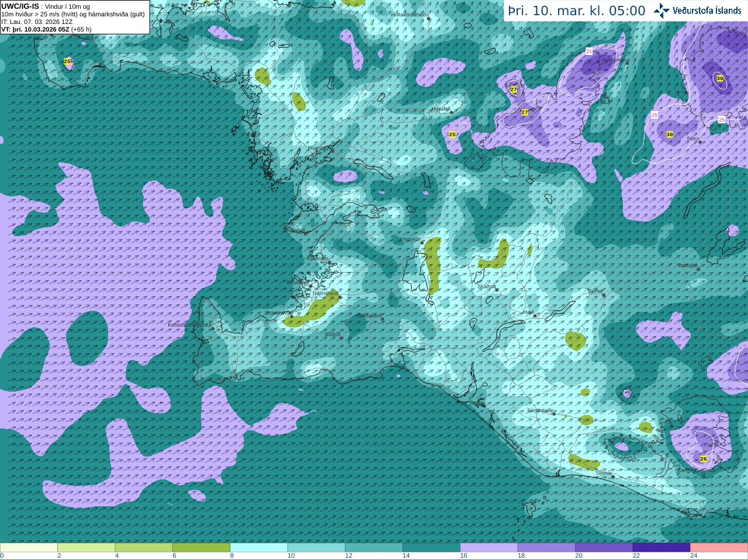The width and height of the screenshot is (748, 560).
Task: Select the 20–22 m/s violet legend swatch
Action: (604, 548)
